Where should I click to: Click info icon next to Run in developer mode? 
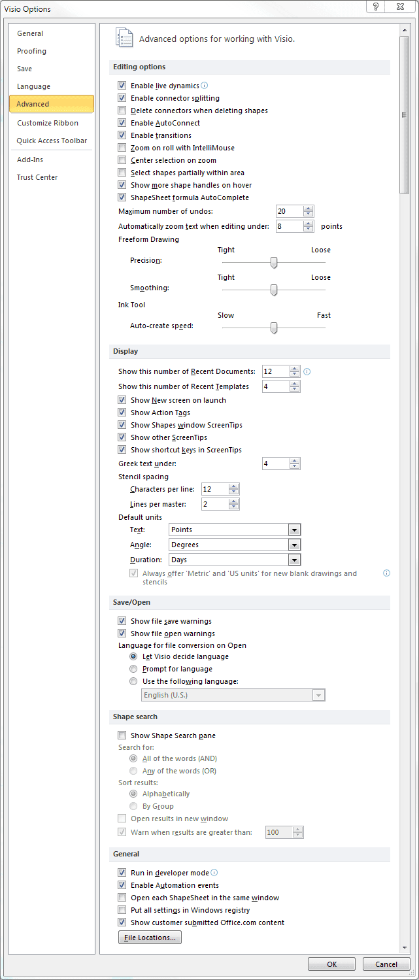click(x=214, y=872)
